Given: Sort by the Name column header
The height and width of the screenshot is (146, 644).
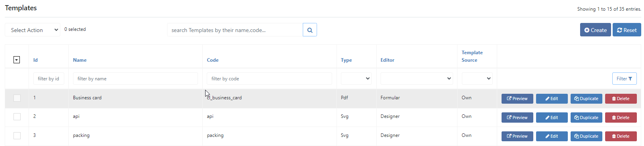Looking at the screenshot, I should point(80,60).
